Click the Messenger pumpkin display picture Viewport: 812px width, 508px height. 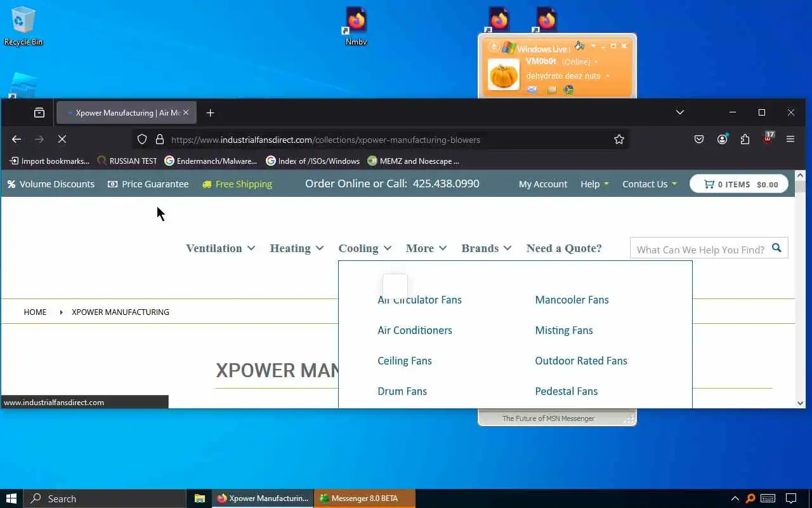click(503, 74)
